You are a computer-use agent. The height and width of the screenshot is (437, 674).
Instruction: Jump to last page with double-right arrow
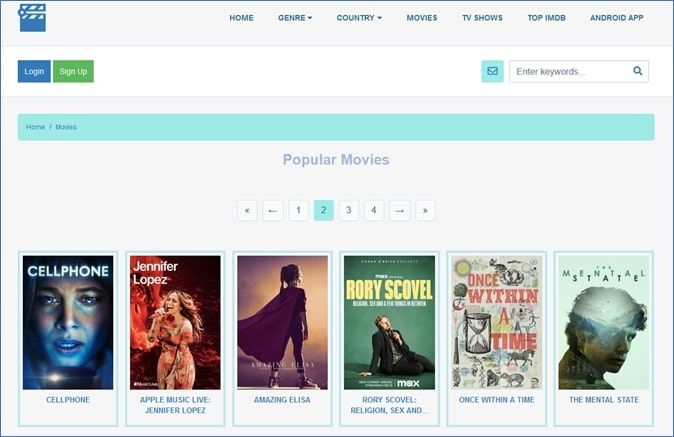coord(425,210)
